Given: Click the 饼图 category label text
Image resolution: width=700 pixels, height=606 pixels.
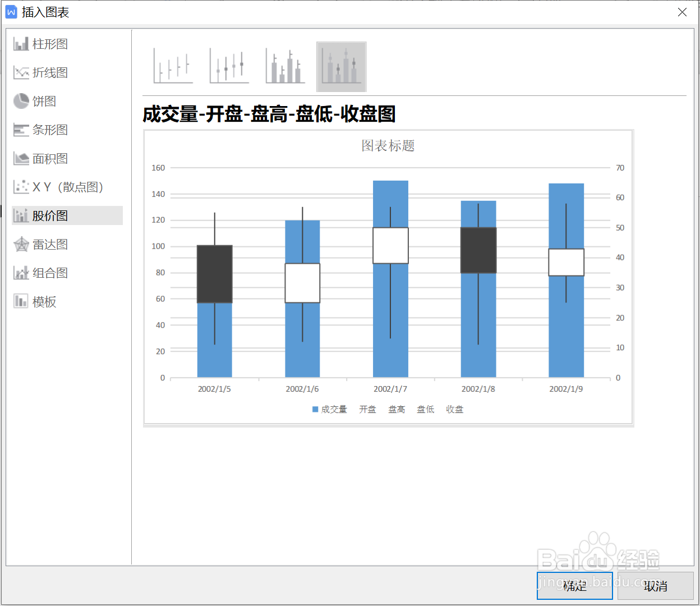Looking at the screenshot, I should 44,101.
